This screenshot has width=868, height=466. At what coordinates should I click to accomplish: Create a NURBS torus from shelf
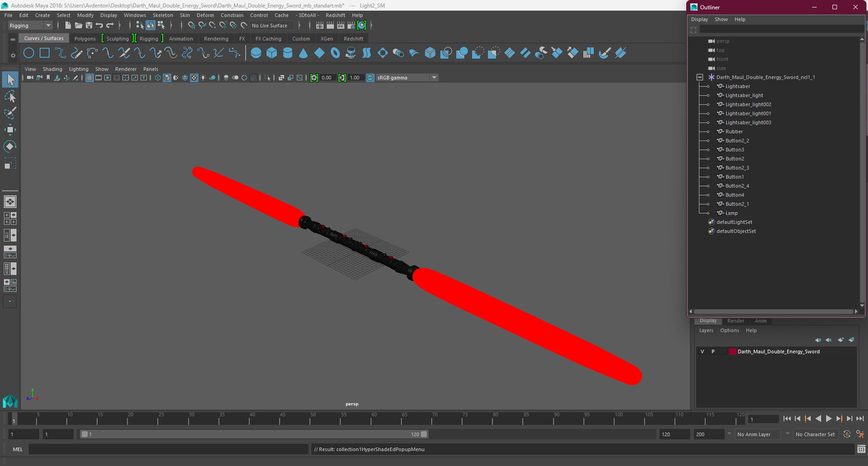(335, 53)
